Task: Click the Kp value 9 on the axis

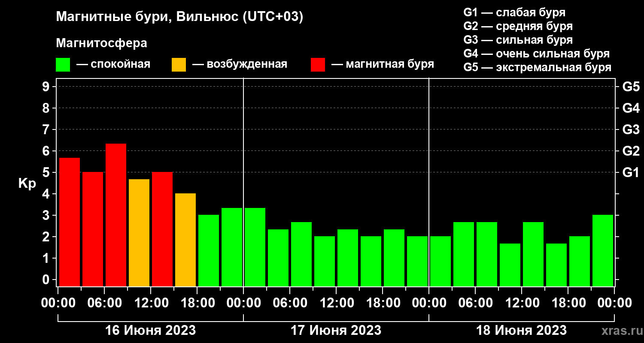Action: coord(47,87)
